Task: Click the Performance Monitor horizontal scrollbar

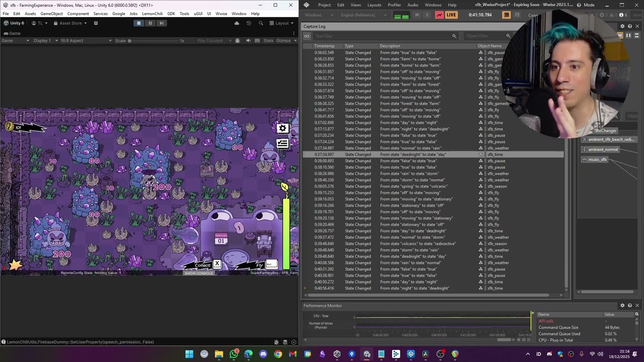Action: pyautogui.click(x=503, y=340)
